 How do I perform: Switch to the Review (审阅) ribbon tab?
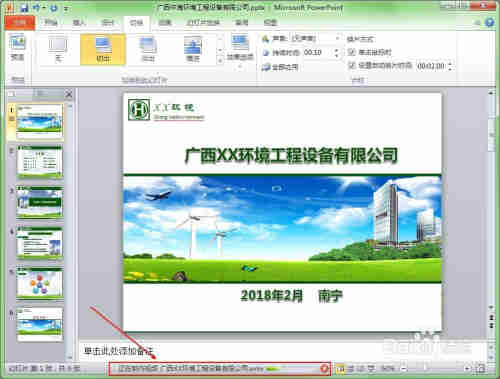pyautogui.click(x=242, y=23)
